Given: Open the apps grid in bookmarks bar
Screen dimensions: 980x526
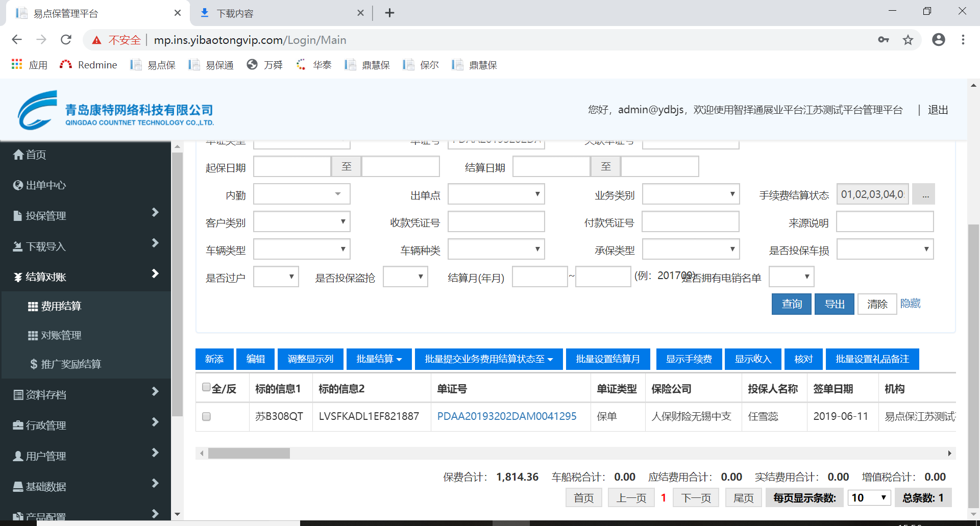Looking at the screenshot, I should pyautogui.click(x=17, y=65).
